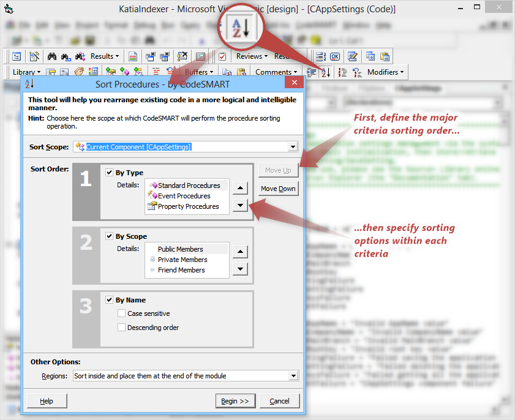Close the Sort Procedures dialog
The width and height of the screenshot is (515, 420).
[295, 83]
